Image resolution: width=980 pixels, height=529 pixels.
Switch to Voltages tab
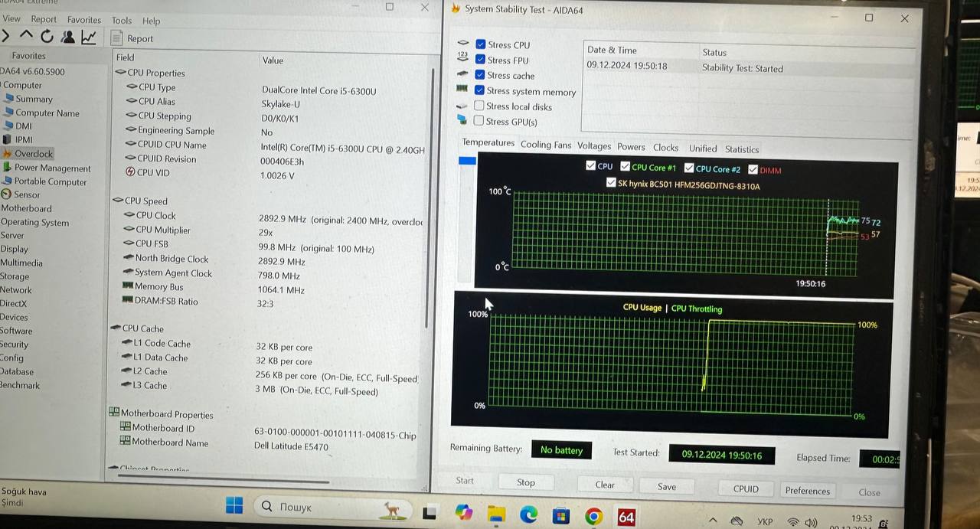pos(594,145)
